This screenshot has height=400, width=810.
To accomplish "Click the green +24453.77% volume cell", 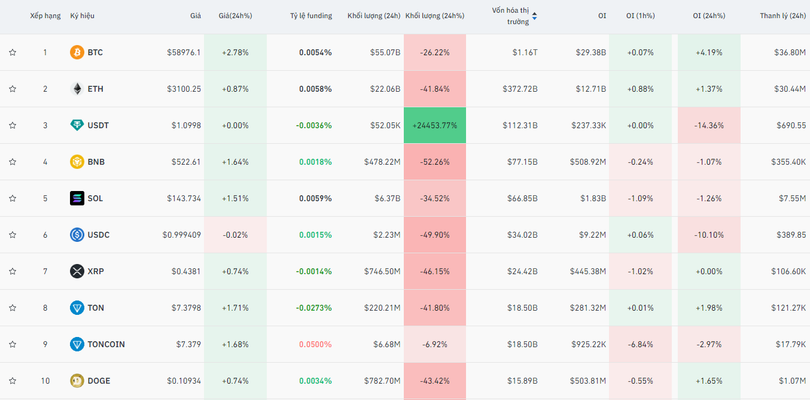I will (435, 125).
